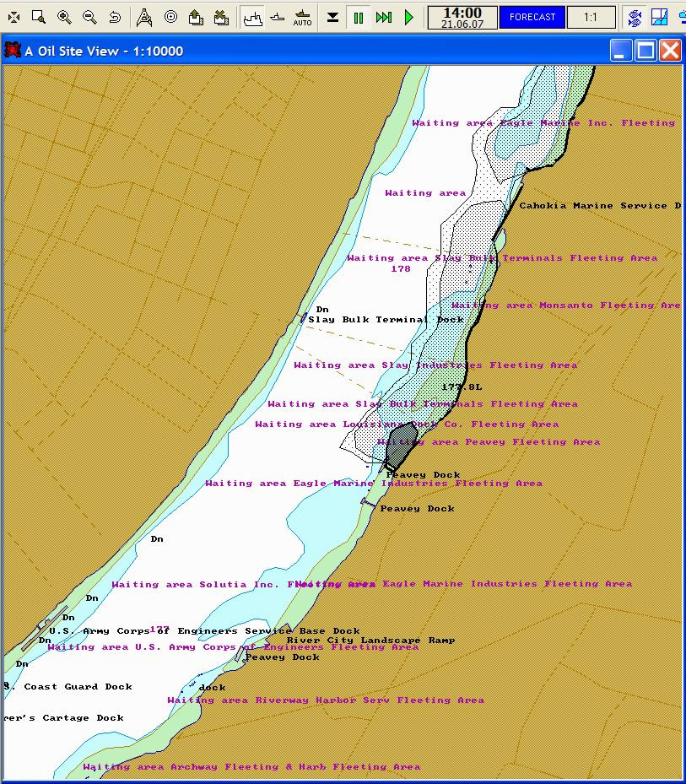Maximize the Oil Site View window
The height and width of the screenshot is (784, 686).
pos(645,51)
